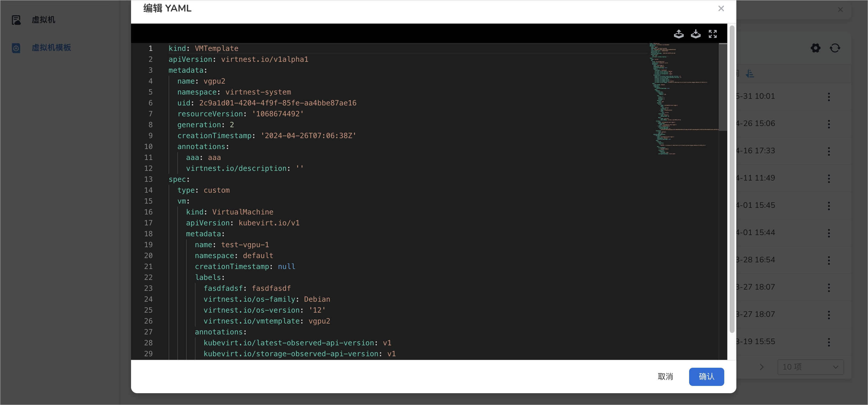Open 虚拟机 in the sidebar
Image resolution: width=868 pixels, height=405 pixels.
coord(44,20)
